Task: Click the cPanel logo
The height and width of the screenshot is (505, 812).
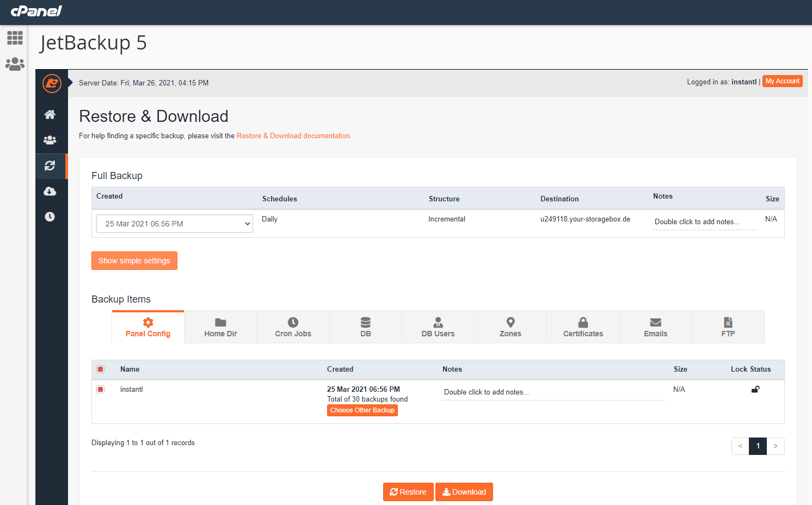Action: pos(36,11)
